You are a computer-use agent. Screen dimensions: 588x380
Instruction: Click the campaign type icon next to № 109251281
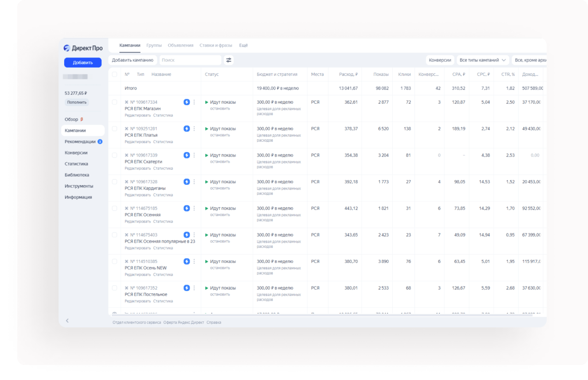pyautogui.click(x=127, y=129)
